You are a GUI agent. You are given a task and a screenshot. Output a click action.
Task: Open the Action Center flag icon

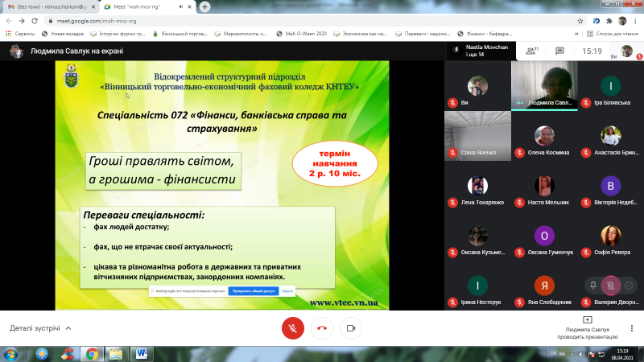tap(592, 354)
